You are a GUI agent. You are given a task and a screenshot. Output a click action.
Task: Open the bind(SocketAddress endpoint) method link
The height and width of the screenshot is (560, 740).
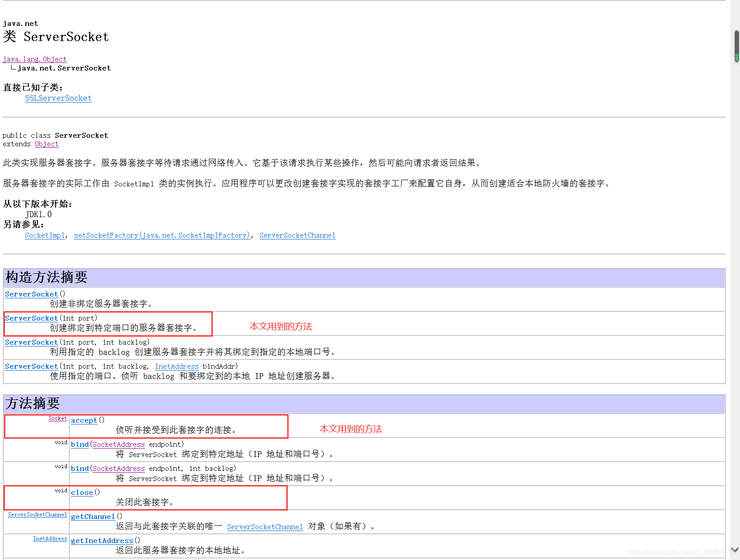coord(80,445)
